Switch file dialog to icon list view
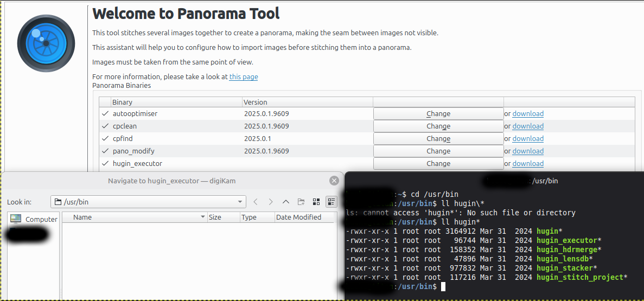Image resolution: width=644 pixels, height=301 pixels. point(316,202)
